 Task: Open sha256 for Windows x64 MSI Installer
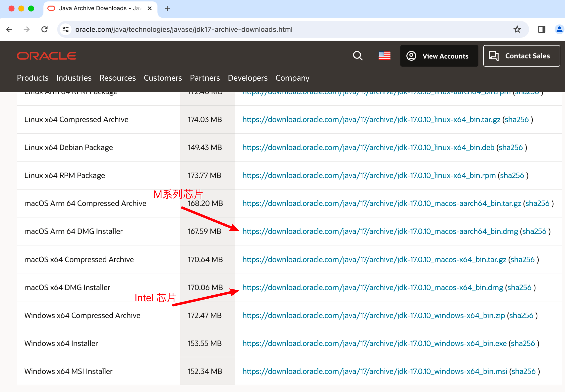click(x=523, y=371)
